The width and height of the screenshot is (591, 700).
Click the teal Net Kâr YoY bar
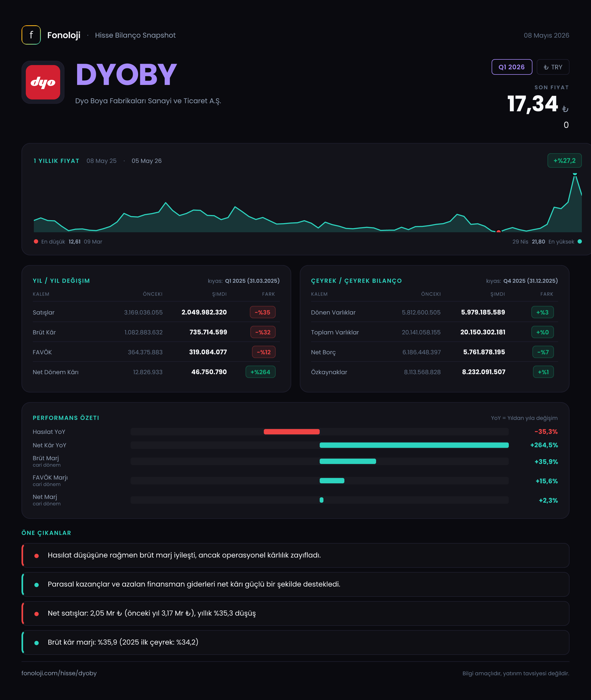click(414, 445)
